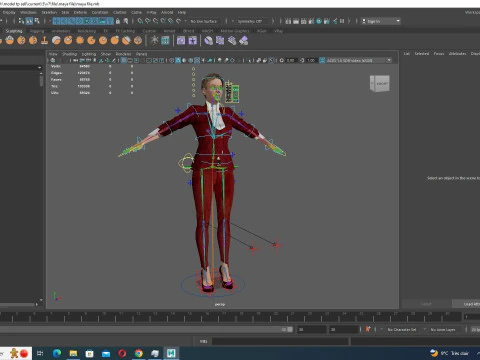The width and height of the screenshot is (480, 360).
Task: Click the viewport gamma value field
Action: pyautogui.click(x=311, y=60)
